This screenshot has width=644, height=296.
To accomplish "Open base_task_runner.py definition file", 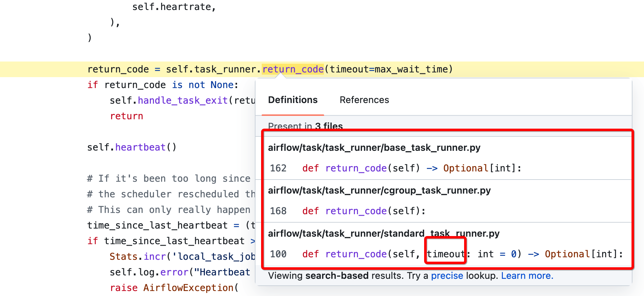I will point(374,147).
